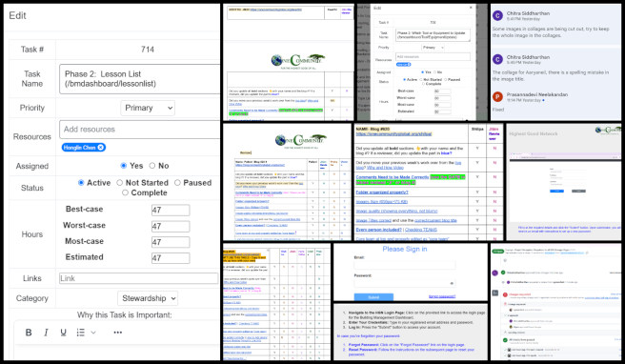Toggle password visibility eye in sign-in form
This screenshot has width=625, height=364.
pyautogui.click(x=452, y=283)
